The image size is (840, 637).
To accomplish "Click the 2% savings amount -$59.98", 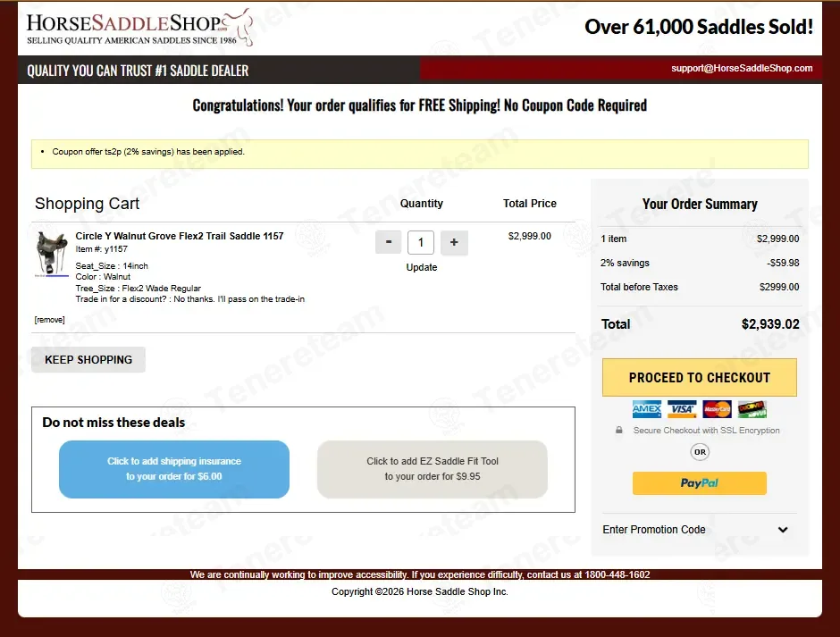I will pyautogui.click(x=783, y=263).
